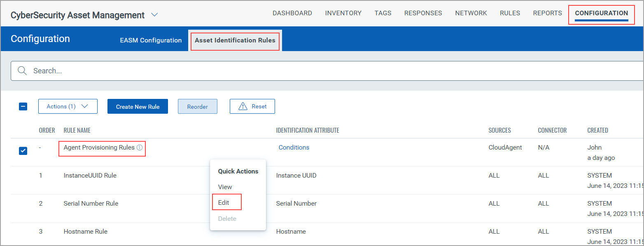
Task: Click the search magnifier icon
Action: click(22, 71)
